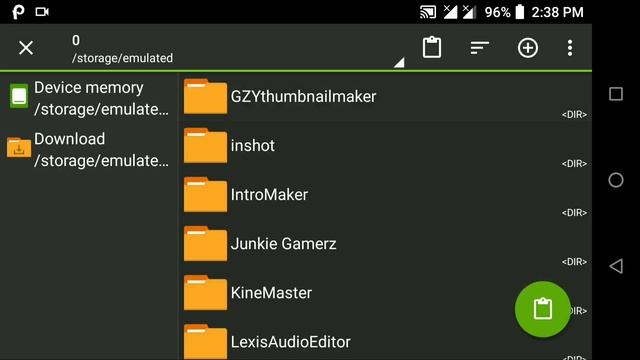640x360 pixels.
Task: Tap the cast icon in the status bar
Action: 427,12
